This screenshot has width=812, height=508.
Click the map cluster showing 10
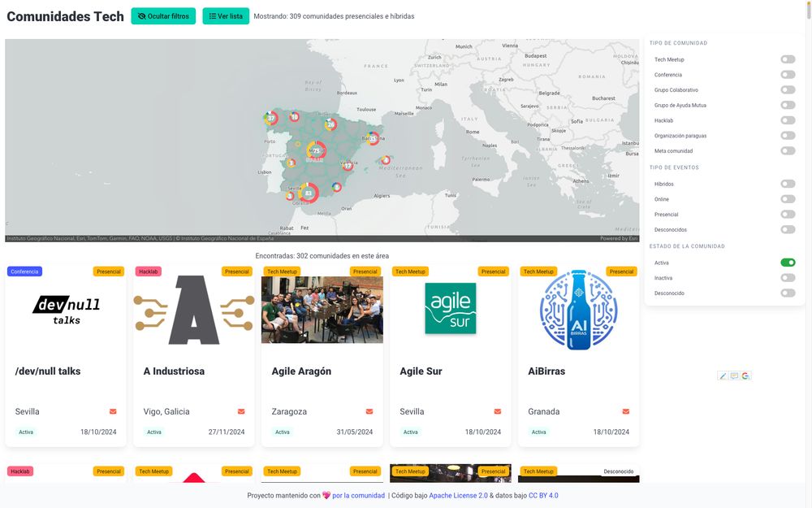pyautogui.click(x=294, y=116)
